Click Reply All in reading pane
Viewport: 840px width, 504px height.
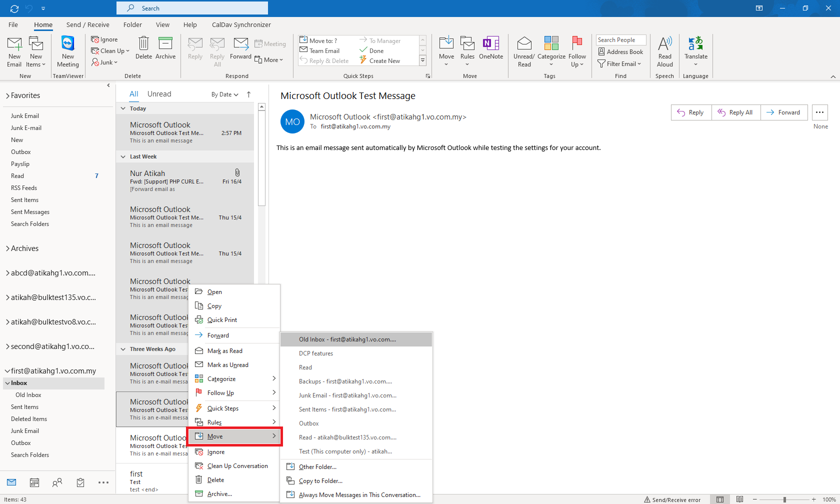(x=735, y=112)
